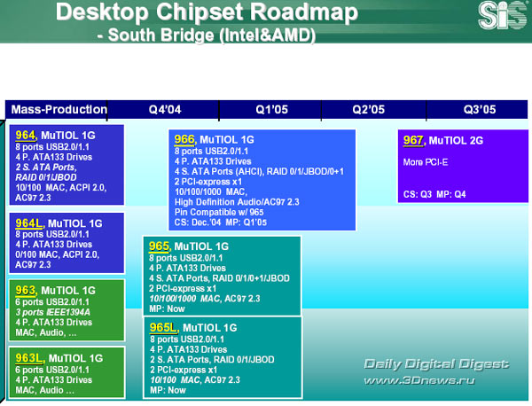Click 'Pin Compatible w/ 965' line

click(219, 213)
